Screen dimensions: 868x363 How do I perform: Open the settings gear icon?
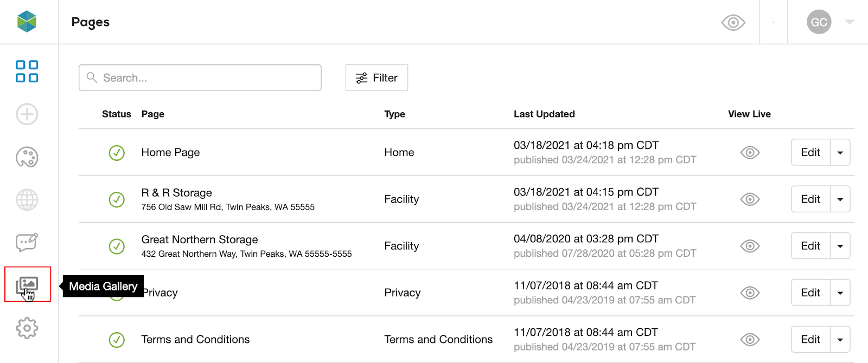[27, 328]
